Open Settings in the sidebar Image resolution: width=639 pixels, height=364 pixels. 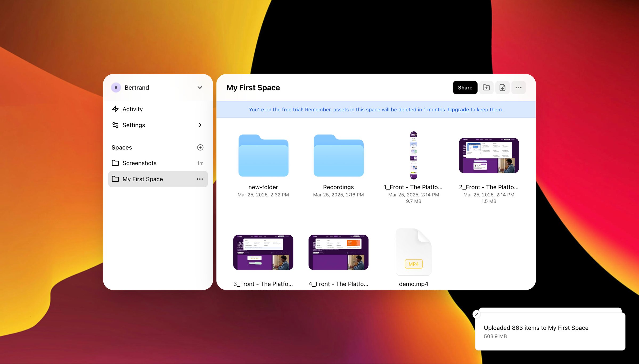[158, 125]
